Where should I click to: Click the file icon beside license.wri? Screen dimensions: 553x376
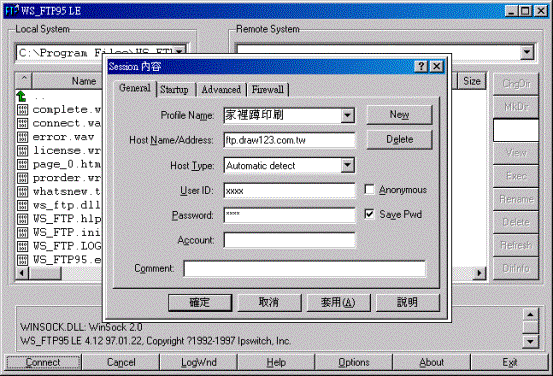[x=22, y=151]
